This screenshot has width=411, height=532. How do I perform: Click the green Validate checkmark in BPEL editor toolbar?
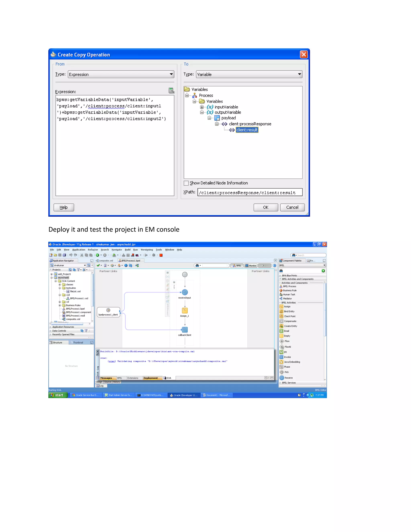98,265
